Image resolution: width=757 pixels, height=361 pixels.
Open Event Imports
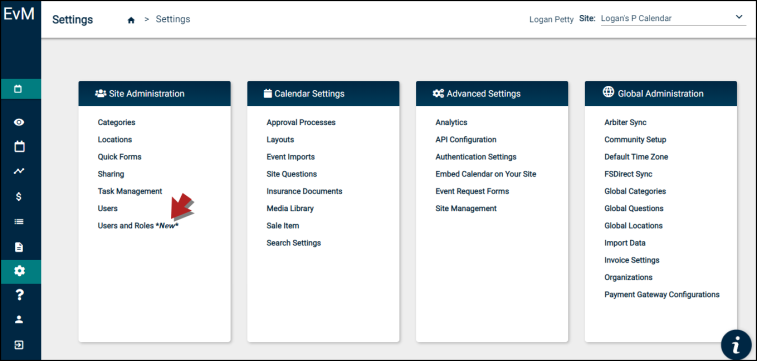tap(291, 157)
